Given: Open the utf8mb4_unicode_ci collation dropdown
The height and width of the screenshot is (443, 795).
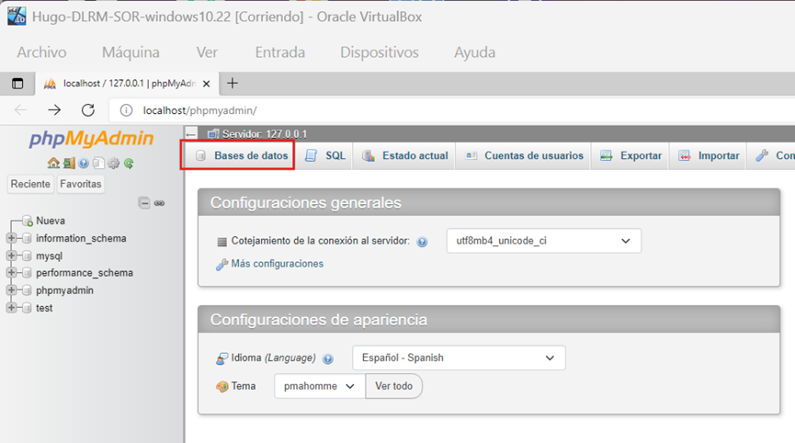Looking at the screenshot, I should [543, 241].
